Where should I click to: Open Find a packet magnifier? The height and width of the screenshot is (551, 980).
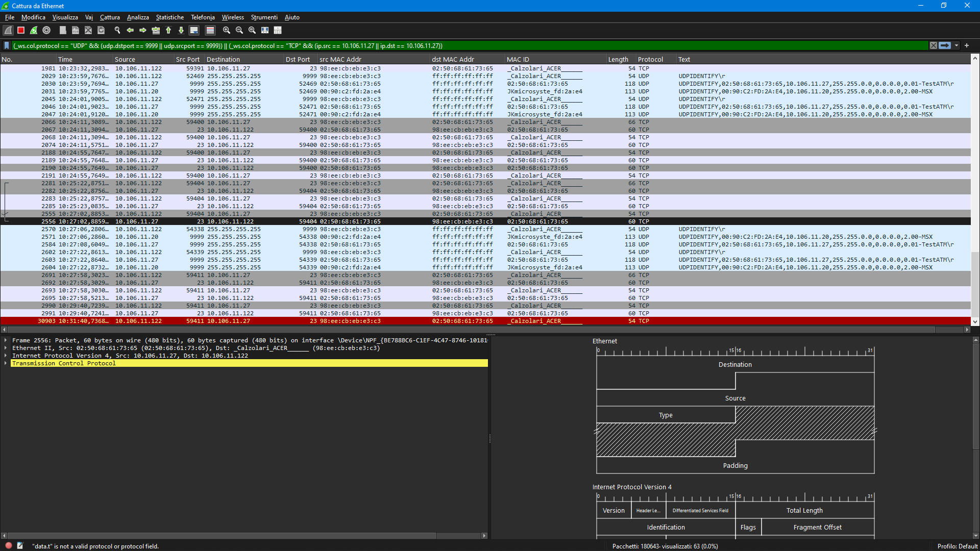coord(117,31)
